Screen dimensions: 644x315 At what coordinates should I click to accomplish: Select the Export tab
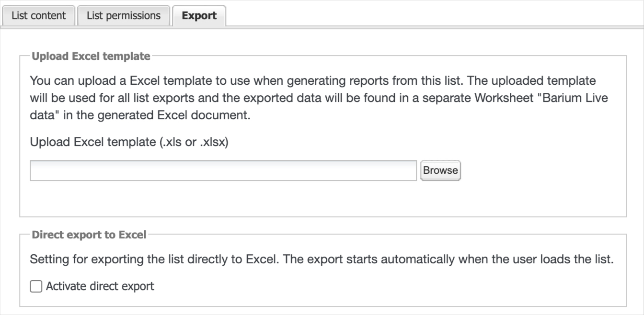click(x=199, y=15)
